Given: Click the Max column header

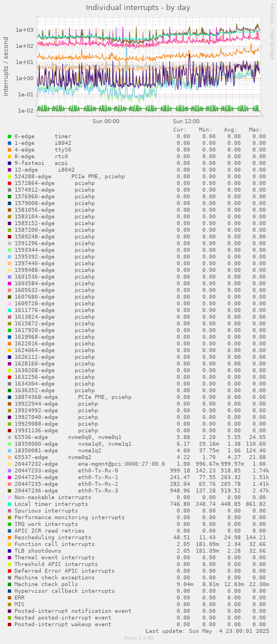Looking at the screenshot, I should tap(255, 130).
